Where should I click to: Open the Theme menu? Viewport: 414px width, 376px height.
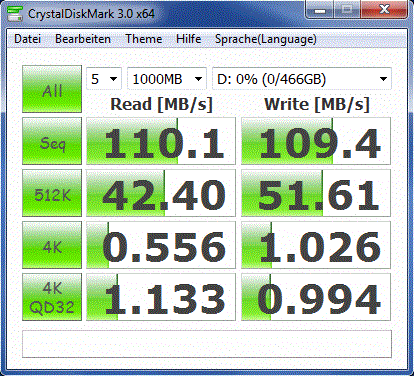143,39
